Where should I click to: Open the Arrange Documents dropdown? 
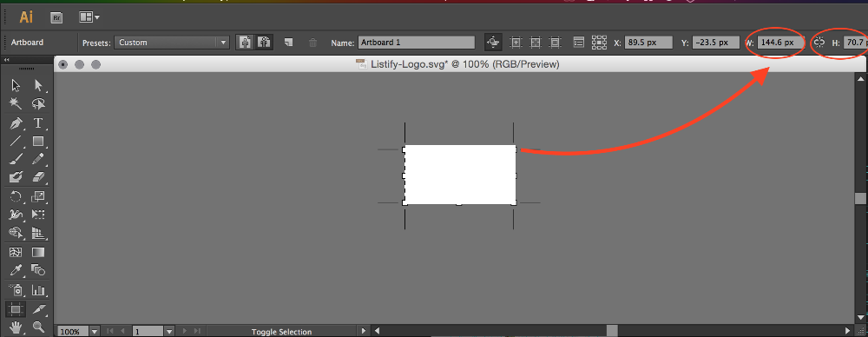pyautogui.click(x=89, y=17)
